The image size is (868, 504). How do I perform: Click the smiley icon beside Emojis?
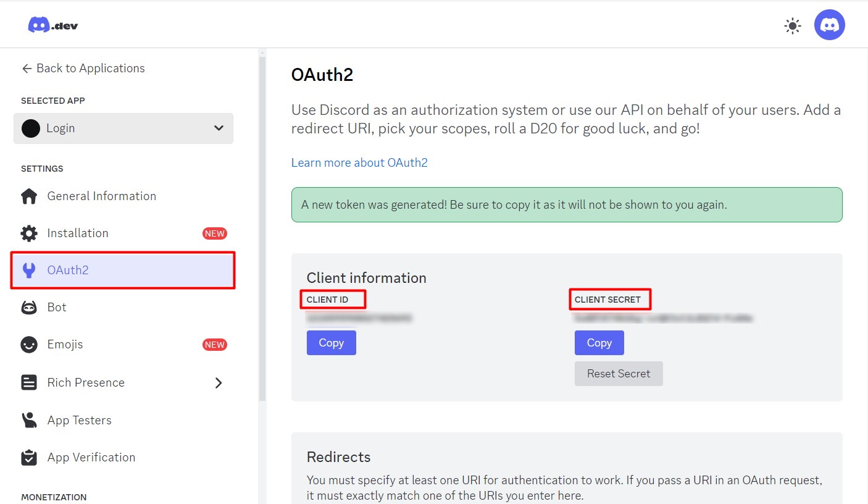(29, 345)
